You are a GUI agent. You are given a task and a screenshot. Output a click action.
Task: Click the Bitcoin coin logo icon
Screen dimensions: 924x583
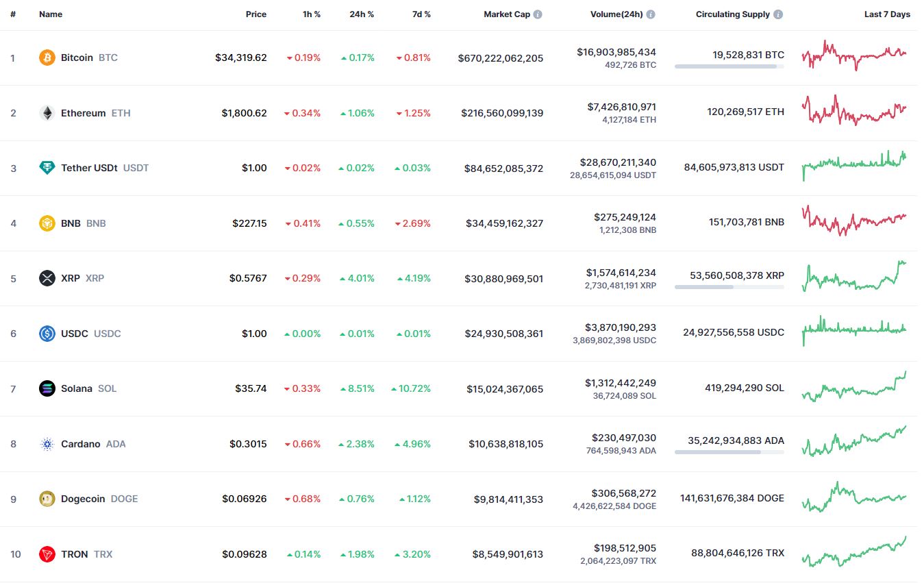click(47, 58)
